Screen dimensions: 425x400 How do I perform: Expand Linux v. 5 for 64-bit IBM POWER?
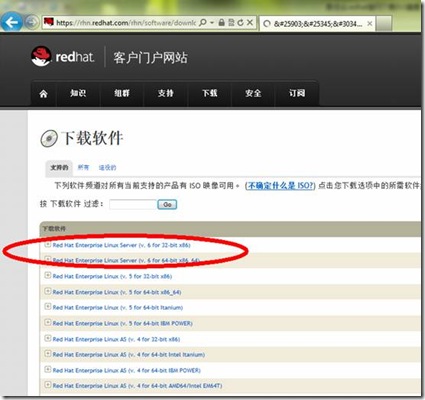(x=48, y=323)
